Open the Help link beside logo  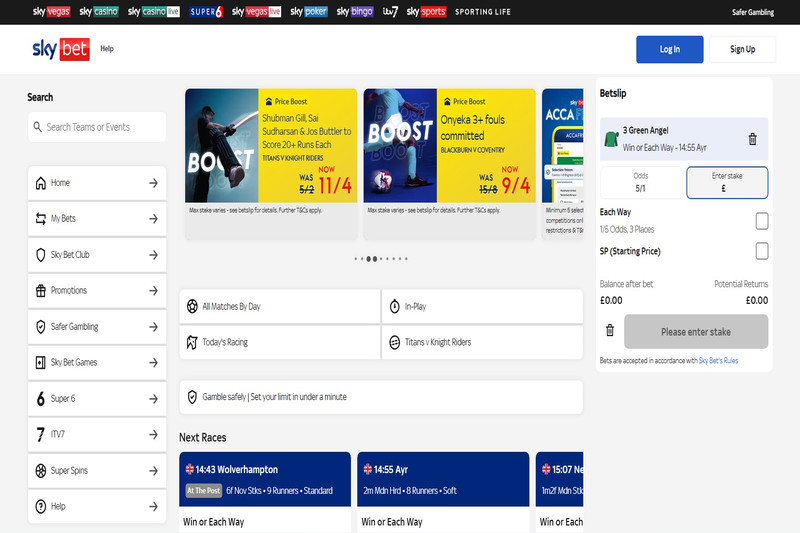[x=107, y=48]
